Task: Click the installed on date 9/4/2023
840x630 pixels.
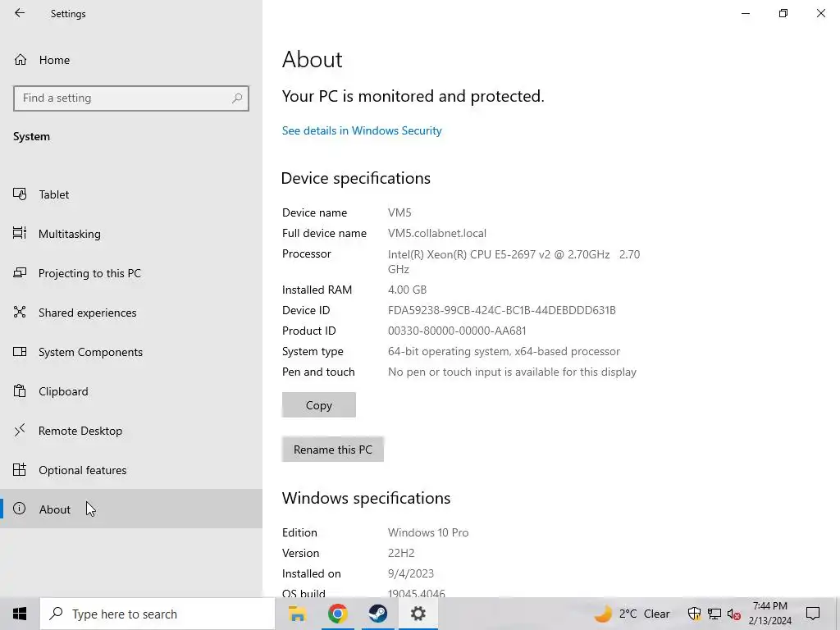Action: coord(411,573)
